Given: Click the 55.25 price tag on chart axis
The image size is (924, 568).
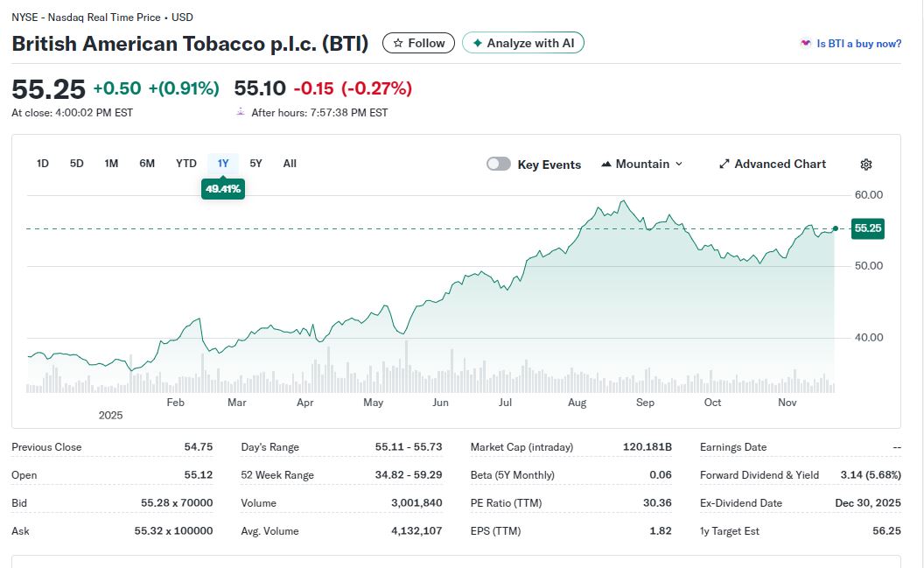Looking at the screenshot, I should coord(867,228).
